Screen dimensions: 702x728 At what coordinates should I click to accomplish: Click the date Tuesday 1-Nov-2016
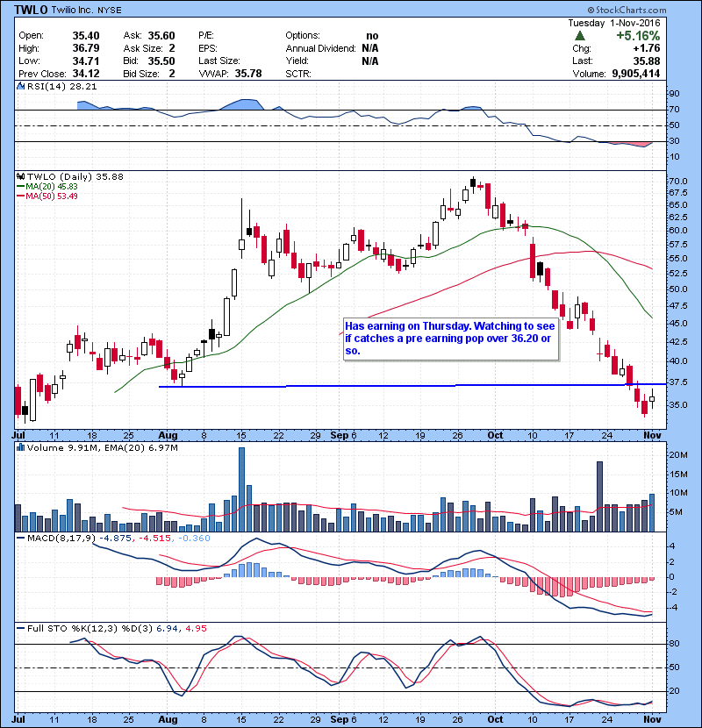click(613, 23)
